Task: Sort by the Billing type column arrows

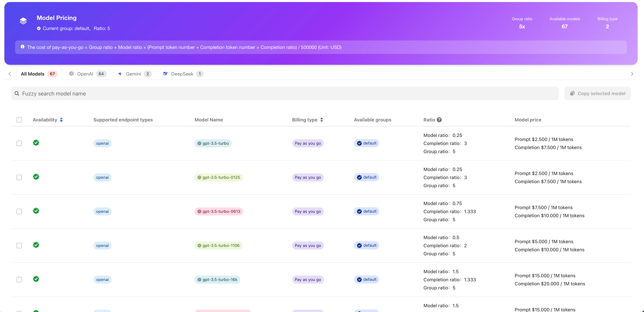Action: point(321,120)
